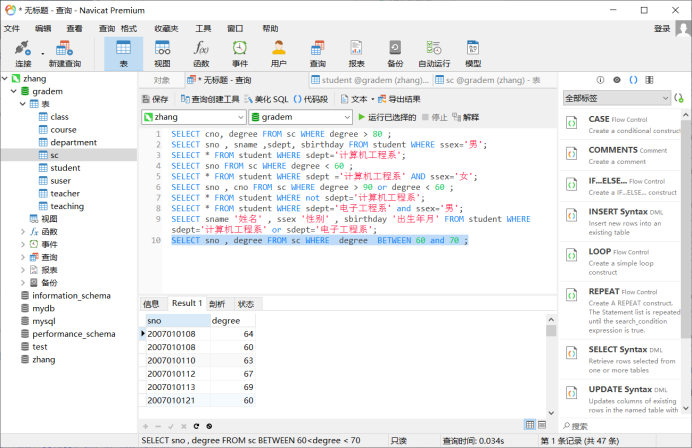Image resolution: width=692 pixels, height=448 pixels.
Task: Click the info icon in right panel
Action: pyautogui.click(x=600, y=80)
